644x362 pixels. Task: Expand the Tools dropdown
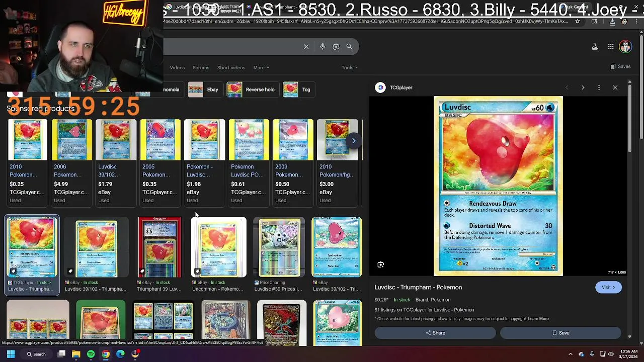[350, 67]
